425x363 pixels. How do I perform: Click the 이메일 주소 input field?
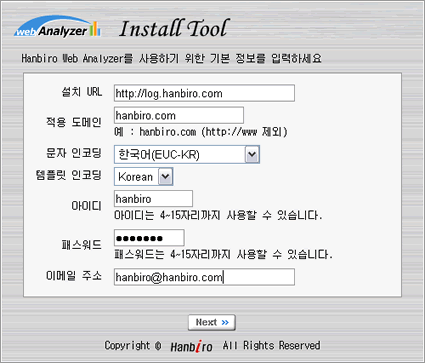pos(204,277)
